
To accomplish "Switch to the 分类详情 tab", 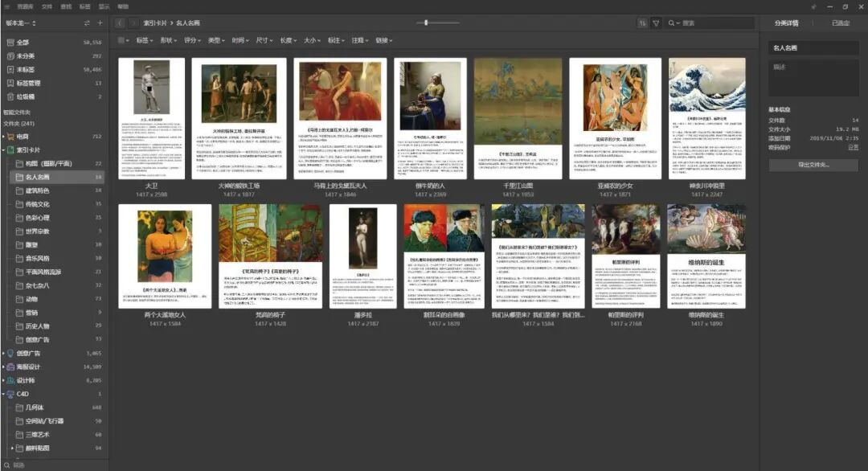I will pyautogui.click(x=786, y=23).
